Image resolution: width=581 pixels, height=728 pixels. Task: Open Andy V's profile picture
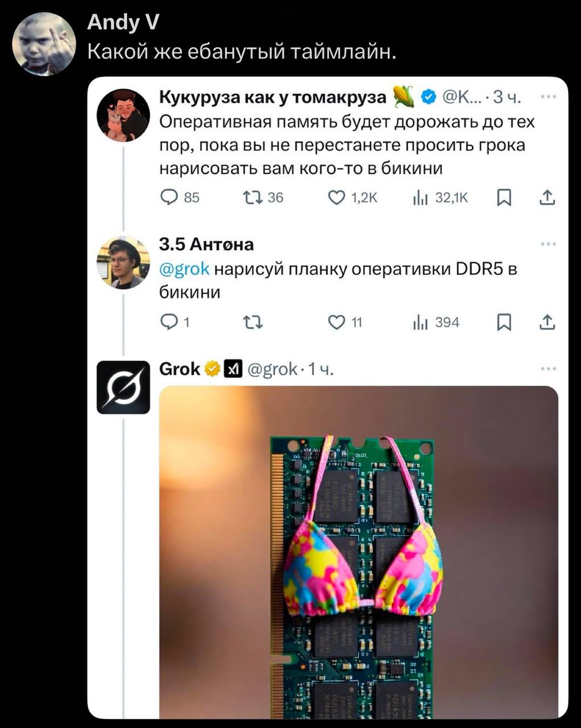pos(44,43)
